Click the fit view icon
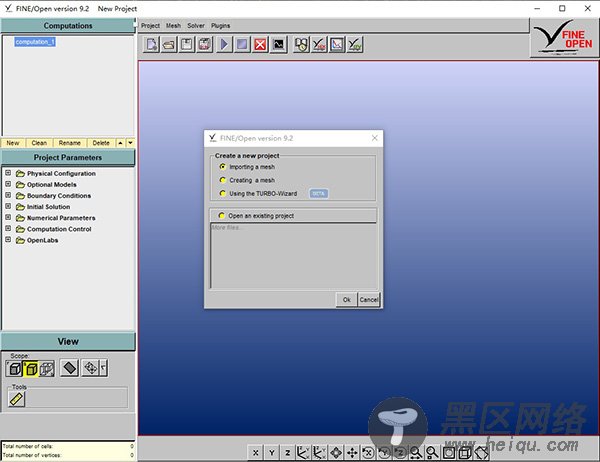 pos(449,453)
